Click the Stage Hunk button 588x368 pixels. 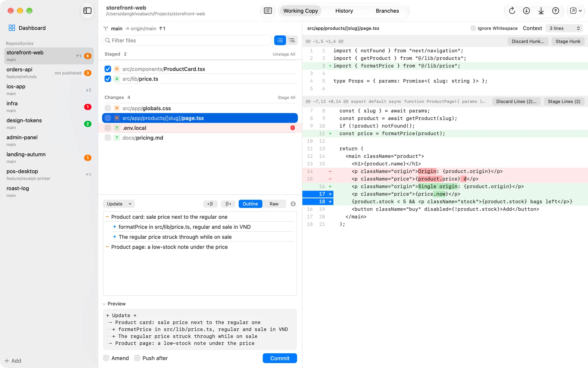pyautogui.click(x=568, y=41)
